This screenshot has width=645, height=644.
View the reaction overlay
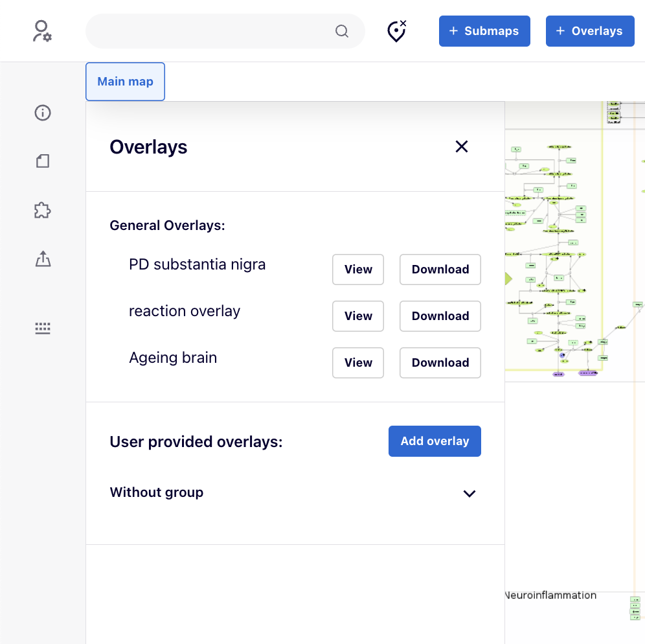click(x=358, y=316)
